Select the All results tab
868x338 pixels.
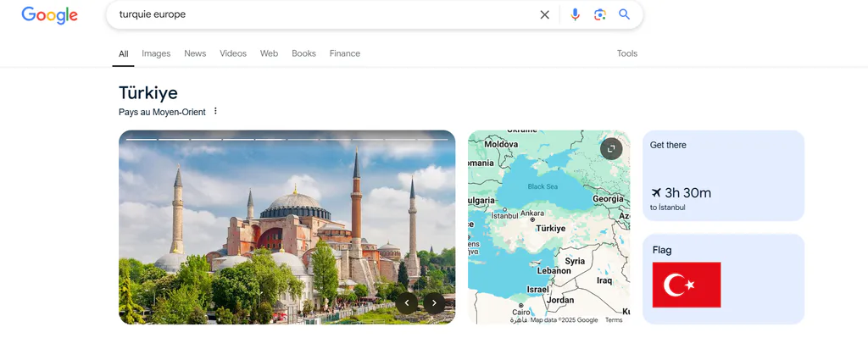[x=124, y=53]
